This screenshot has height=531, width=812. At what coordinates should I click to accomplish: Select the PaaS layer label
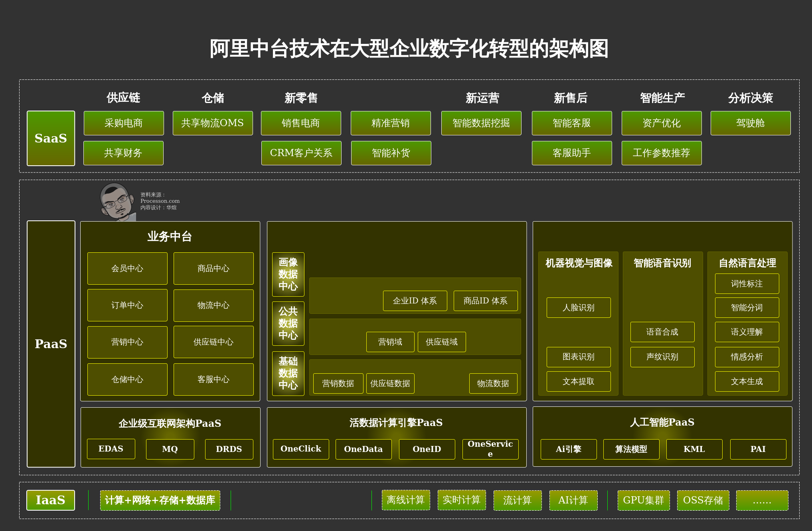pos(51,343)
